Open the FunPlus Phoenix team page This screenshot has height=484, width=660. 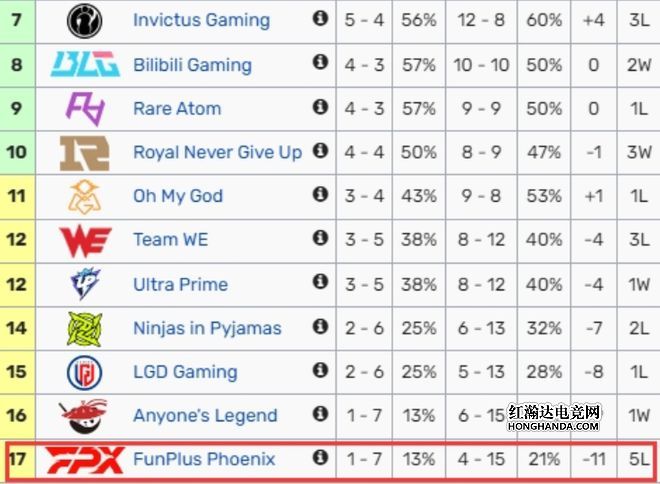204,459
